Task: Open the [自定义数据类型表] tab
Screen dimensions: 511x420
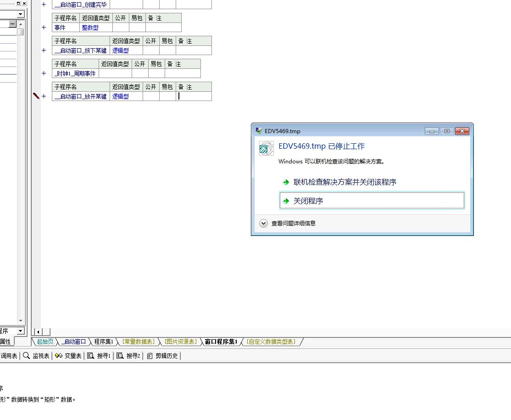Action: [271, 342]
